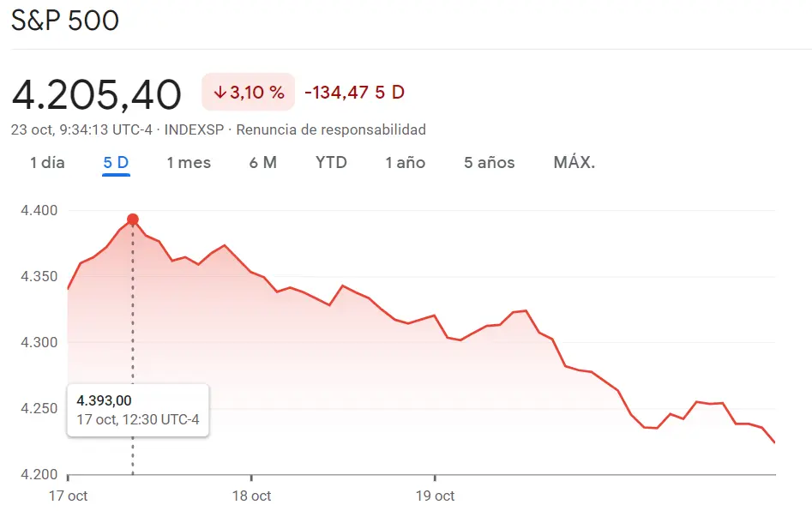
Task: Select the YTD performance view
Action: pos(331,162)
